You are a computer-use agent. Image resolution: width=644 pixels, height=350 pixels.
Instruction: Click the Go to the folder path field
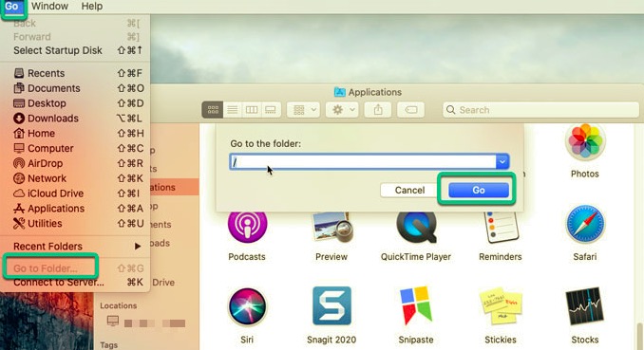(x=363, y=161)
